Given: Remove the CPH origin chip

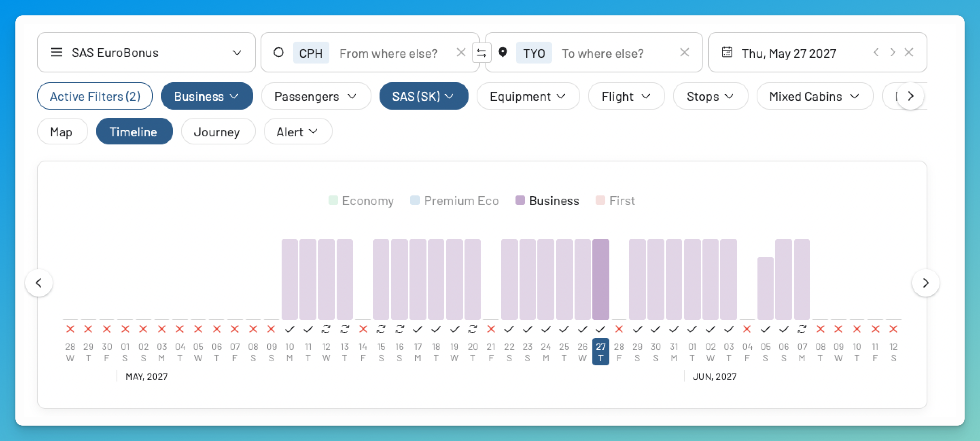Looking at the screenshot, I should (311, 53).
